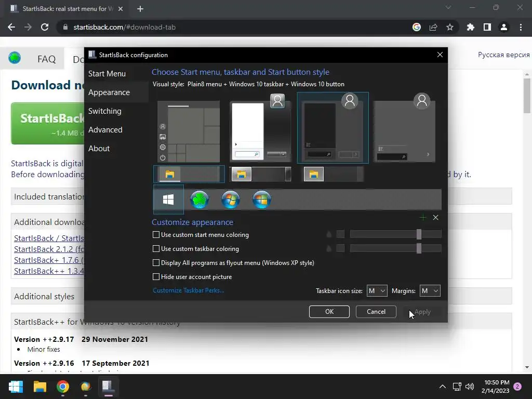Bookmark this page with the star icon
Viewport: 532px width, 399px height.
coord(449,27)
